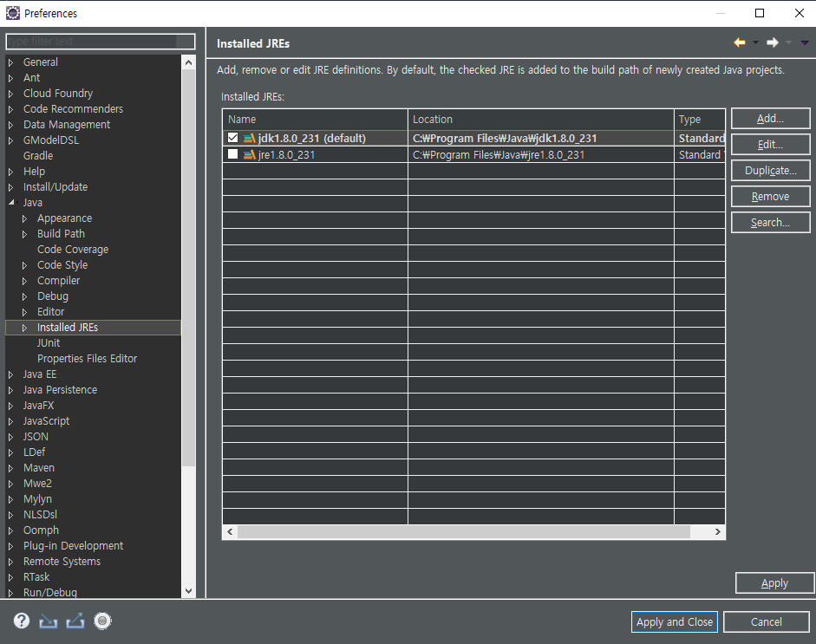
Task: Open the forward history dropdown arrow
Action: click(789, 42)
